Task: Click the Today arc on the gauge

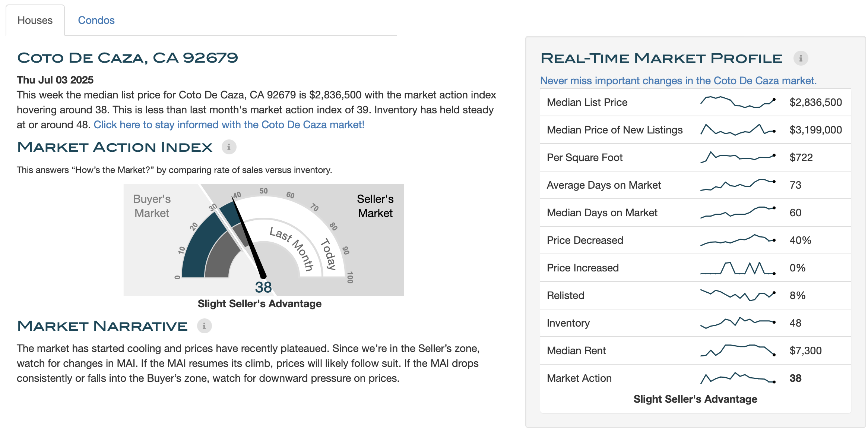Action: pos(329,254)
